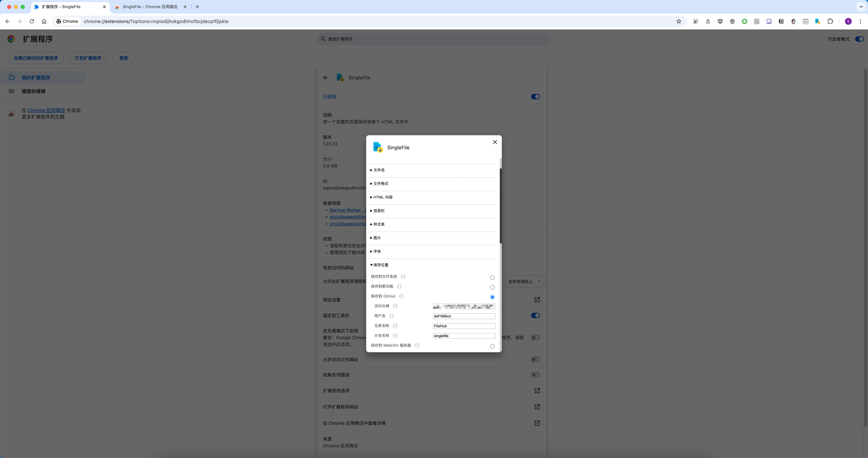The height and width of the screenshot is (458, 868).
Task: Open 扩展程序选项 external link icon
Action: [x=537, y=391]
